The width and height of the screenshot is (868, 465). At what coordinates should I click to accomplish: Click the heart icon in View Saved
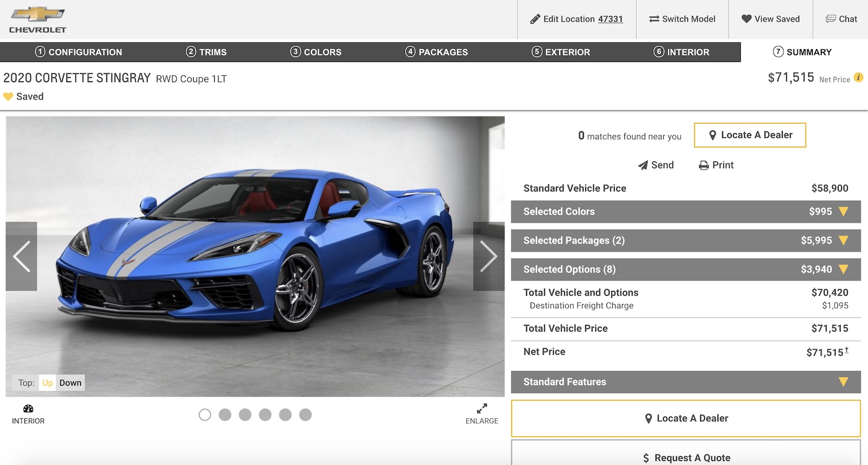pos(746,19)
